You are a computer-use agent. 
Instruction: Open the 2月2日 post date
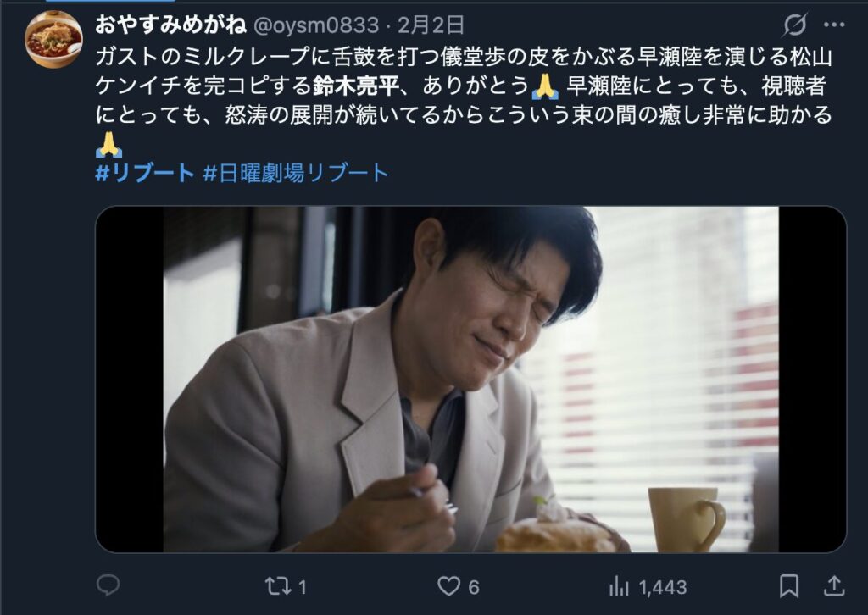click(431, 25)
